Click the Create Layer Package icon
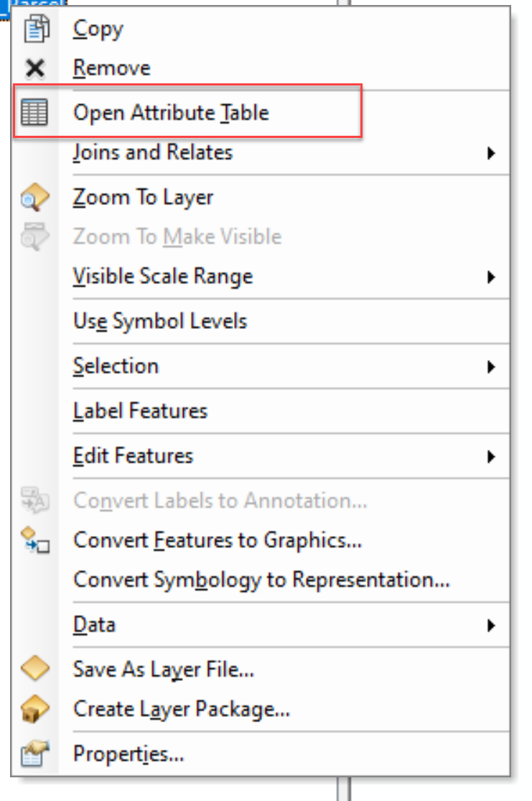Viewport: 532px width, 801px height. 34,710
